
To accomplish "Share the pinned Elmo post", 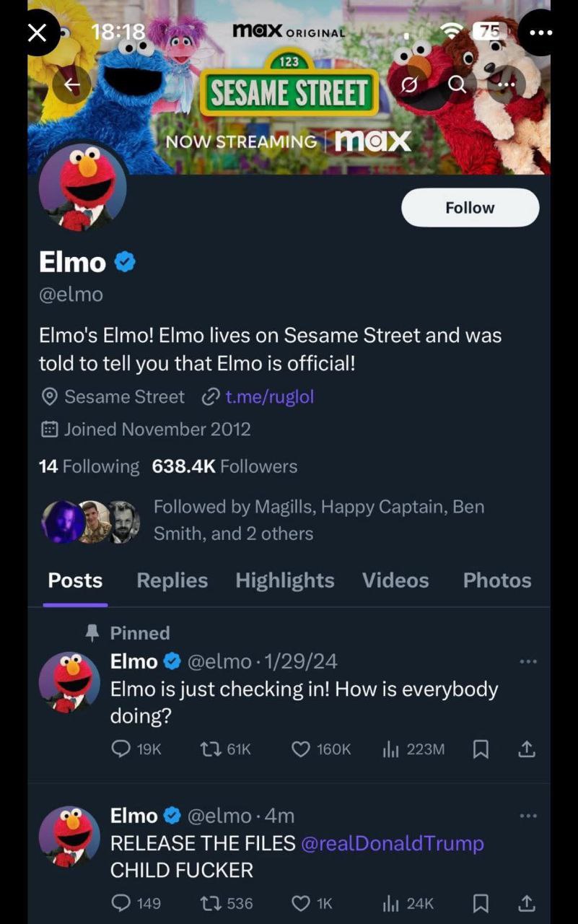I will [x=527, y=749].
